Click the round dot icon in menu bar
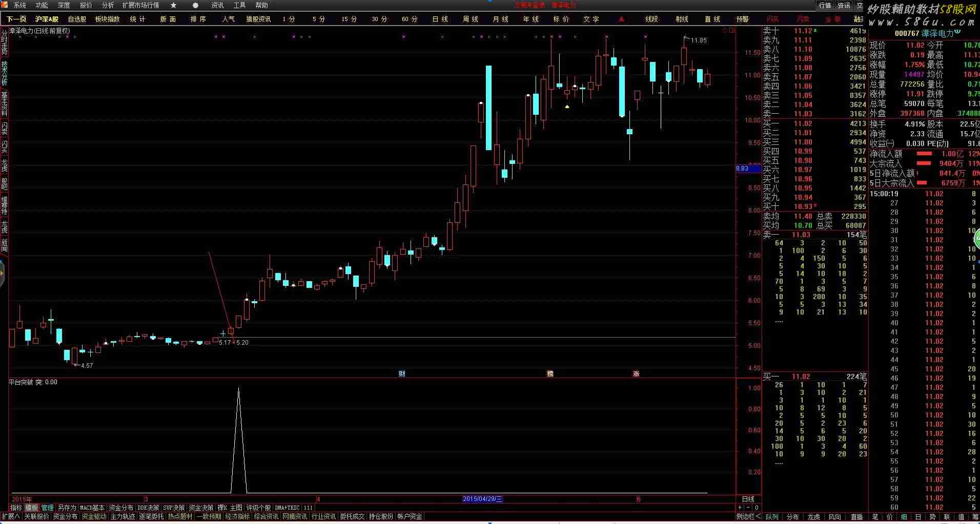Image resolution: width=980 pixels, height=524 pixels. click(195, 5)
